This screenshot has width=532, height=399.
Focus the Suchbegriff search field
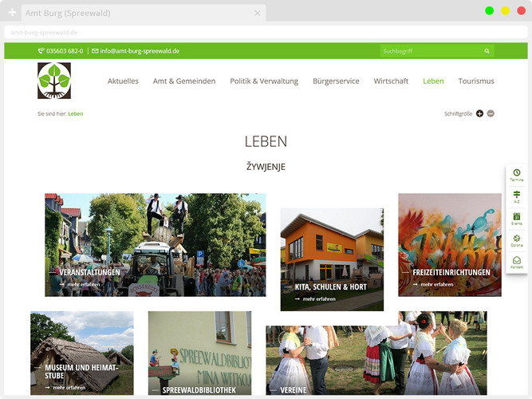(x=429, y=51)
